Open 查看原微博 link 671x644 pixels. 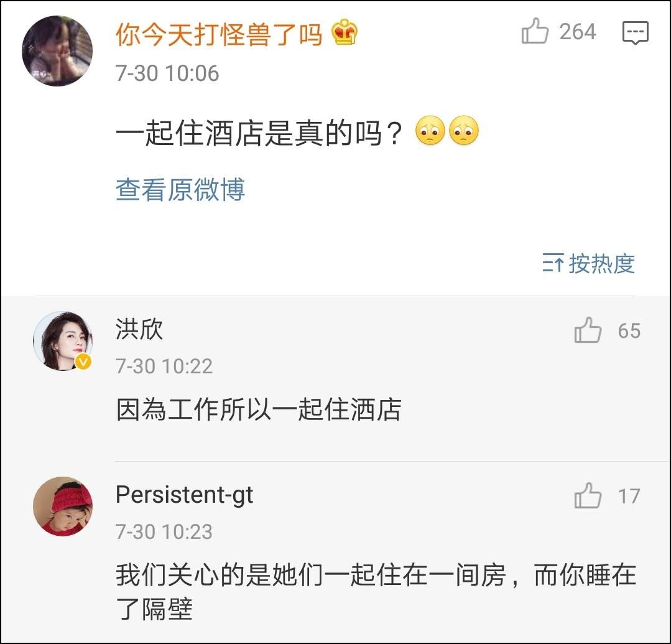[x=180, y=189]
